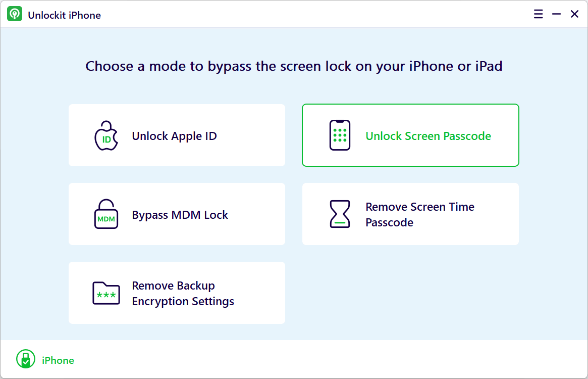Open the hamburger menu in title bar

coord(539,14)
